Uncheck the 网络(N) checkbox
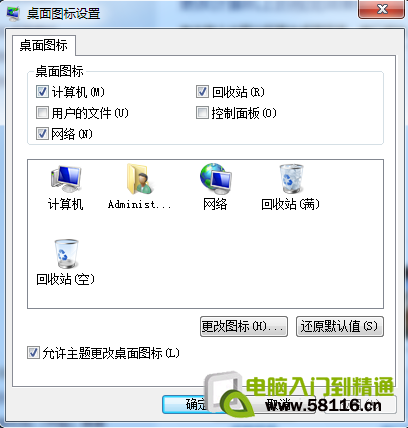 click(x=42, y=134)
